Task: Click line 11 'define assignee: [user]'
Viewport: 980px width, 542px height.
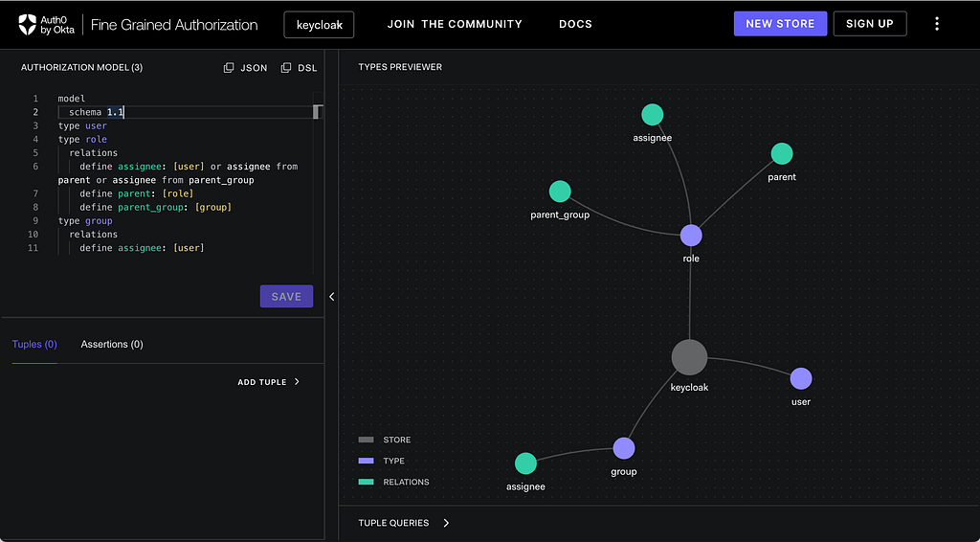Action: [x=142, y=248]
